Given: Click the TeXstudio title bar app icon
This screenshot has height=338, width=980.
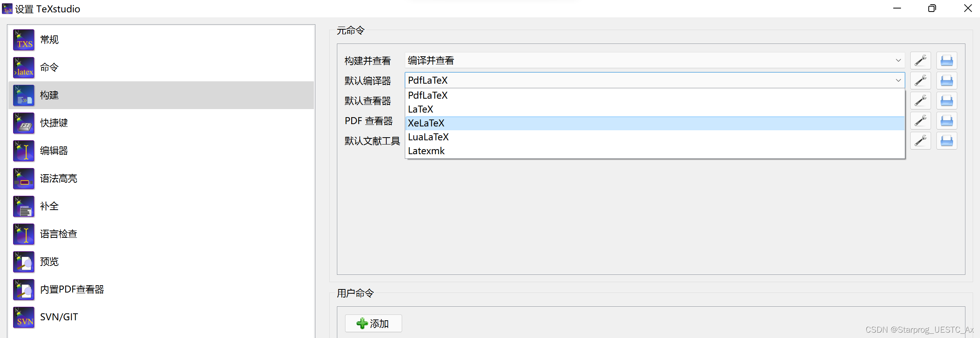Looking at the screenshot, I should 7,8.
